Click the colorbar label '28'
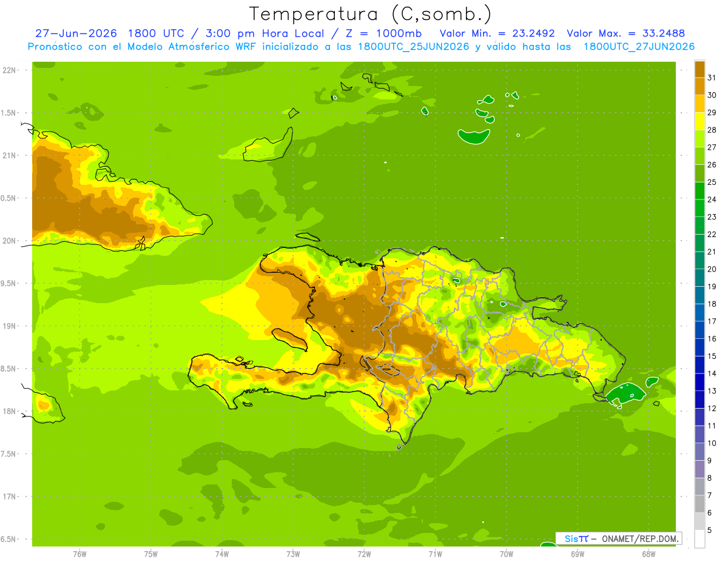Image resolution: width=728 pixels, height=562 pixels. [x=712, y=130]
